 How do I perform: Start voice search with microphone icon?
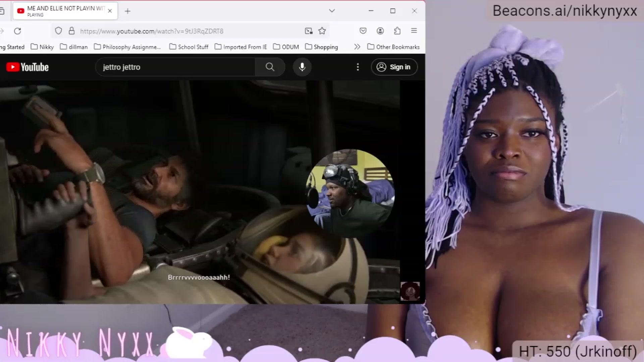pyautogui.click(x=302, y=67)
